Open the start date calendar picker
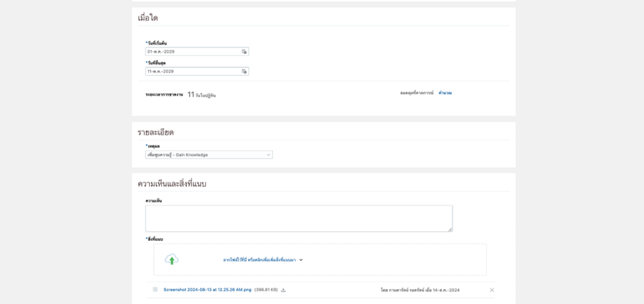Screen dimensions: 644x304 (x=244, y=52)
